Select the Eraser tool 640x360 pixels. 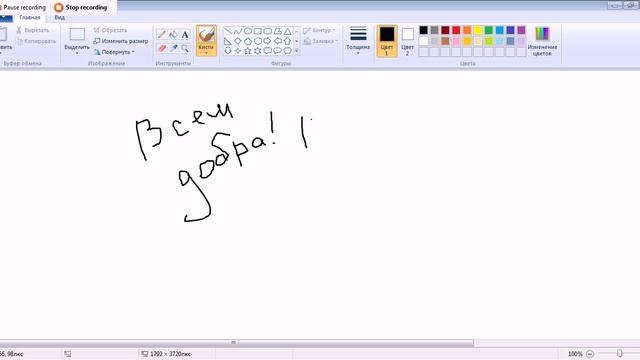pyautogui.click(x=162, y=48)
